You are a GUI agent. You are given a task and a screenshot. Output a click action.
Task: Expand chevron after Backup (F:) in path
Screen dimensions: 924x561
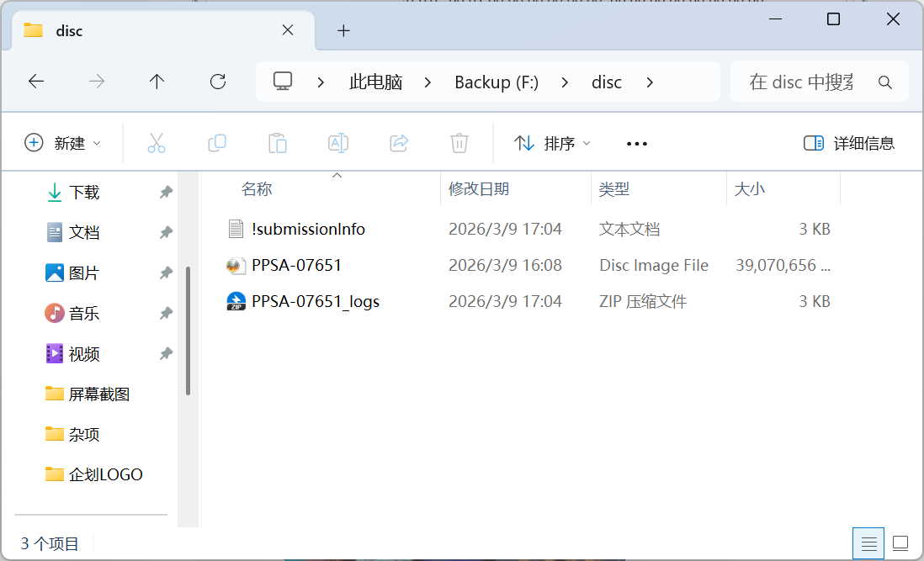[565, 82]
